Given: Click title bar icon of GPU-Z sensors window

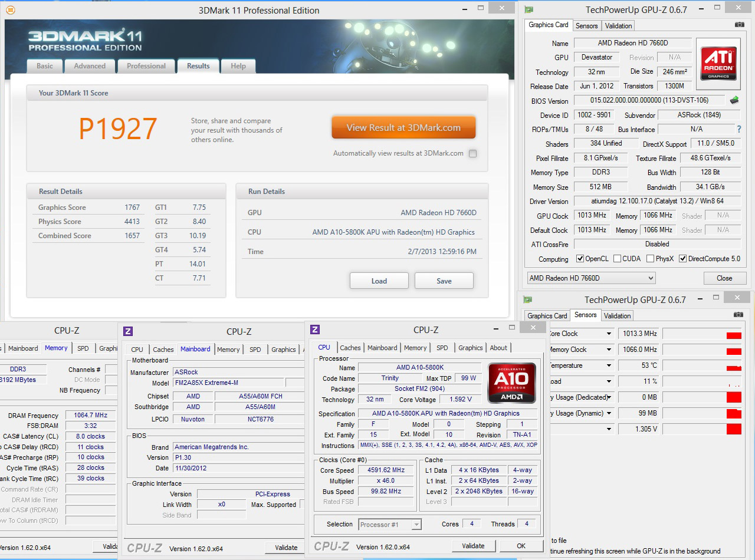Looking at the screenshot, I should tap(528, 300).
